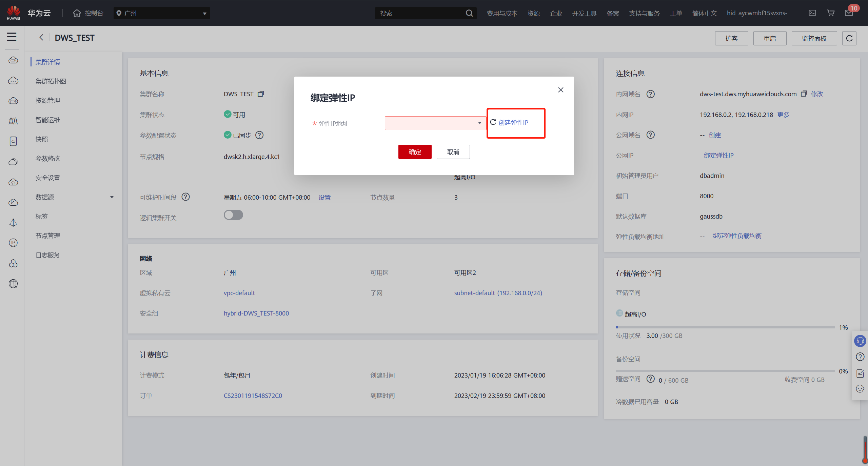Click the 绑定弹性负载均衡 link
This screenshot has width=868, height=466.
coord(737,236)
